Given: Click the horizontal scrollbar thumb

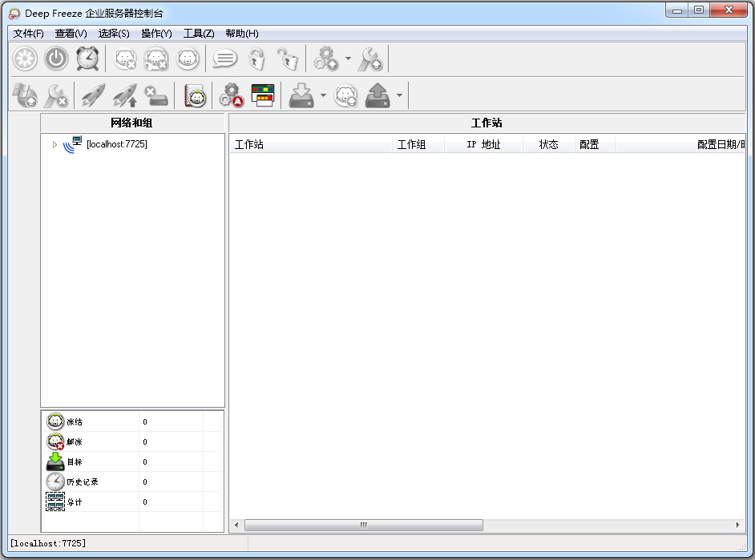Looking at the screenshot, I should pyautogui.click(x=364, y=525).
